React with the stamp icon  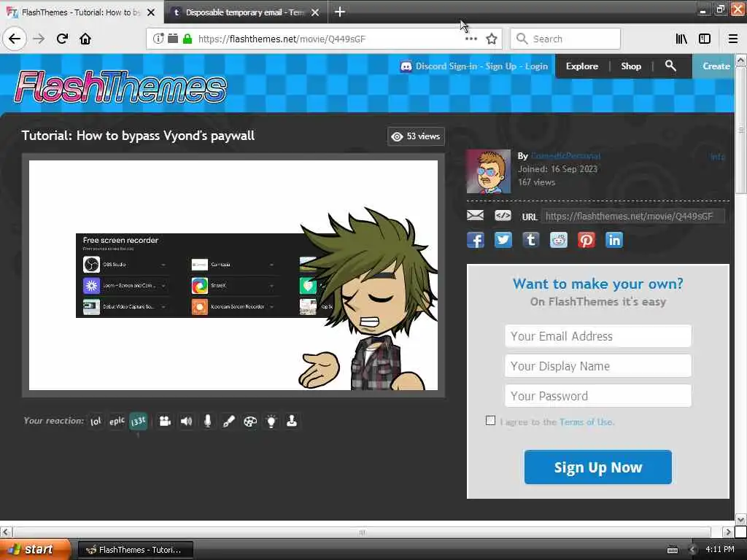pos(292,421)
